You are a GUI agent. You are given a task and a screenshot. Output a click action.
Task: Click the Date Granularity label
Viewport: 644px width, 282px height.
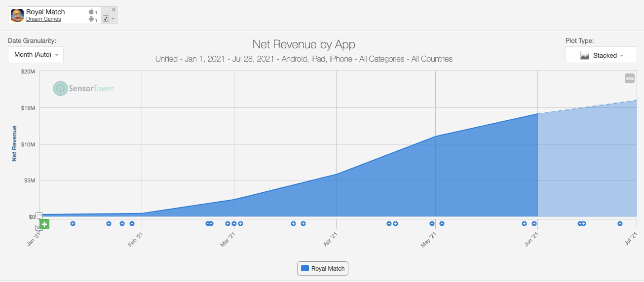click(32, 41)
